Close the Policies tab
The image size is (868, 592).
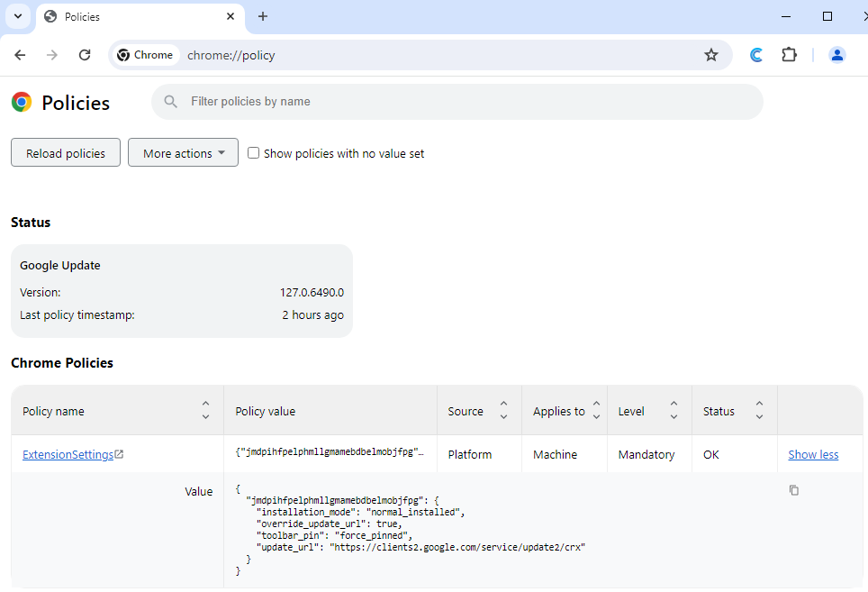click(231, 16)
